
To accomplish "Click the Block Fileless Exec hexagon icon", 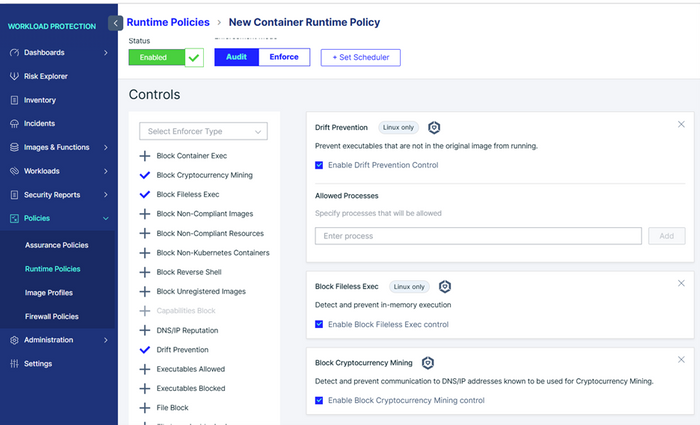I will [445, 287].
